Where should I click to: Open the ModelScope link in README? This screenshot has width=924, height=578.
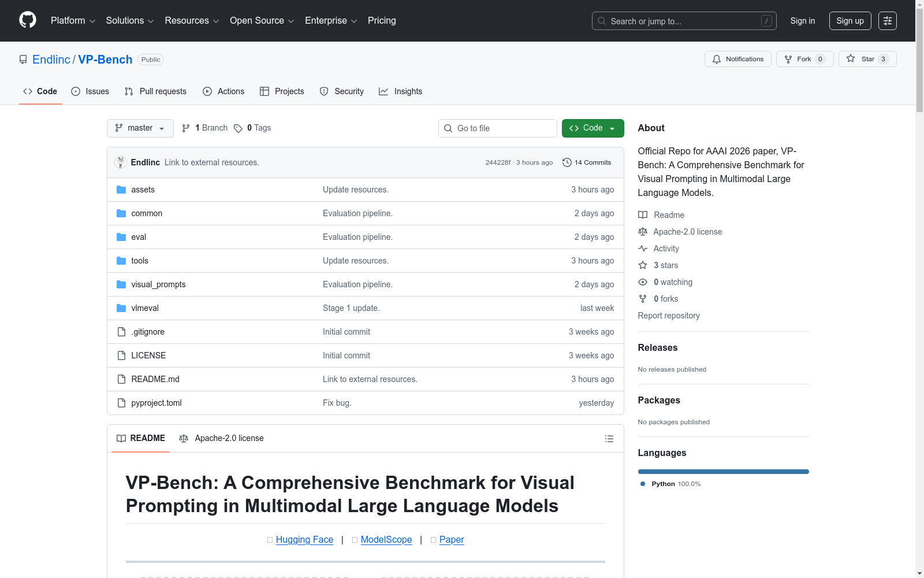point(386,539)
